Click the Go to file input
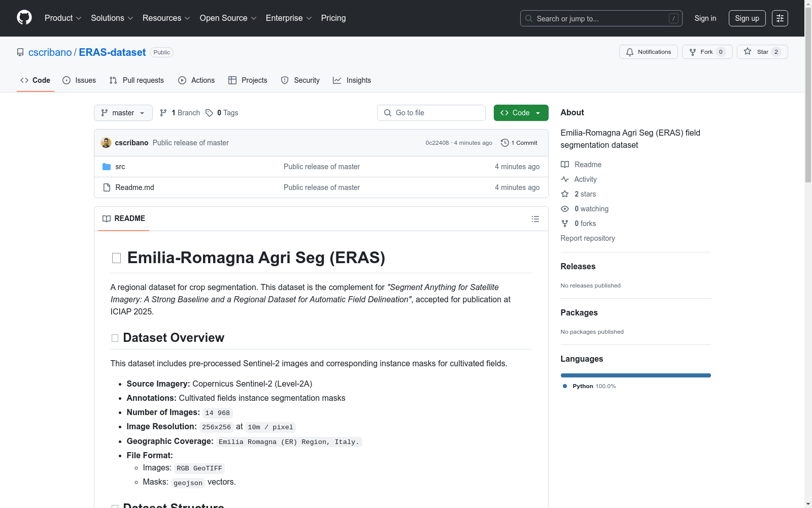This screenshot has width=812, height=508. tap(431, 113)
